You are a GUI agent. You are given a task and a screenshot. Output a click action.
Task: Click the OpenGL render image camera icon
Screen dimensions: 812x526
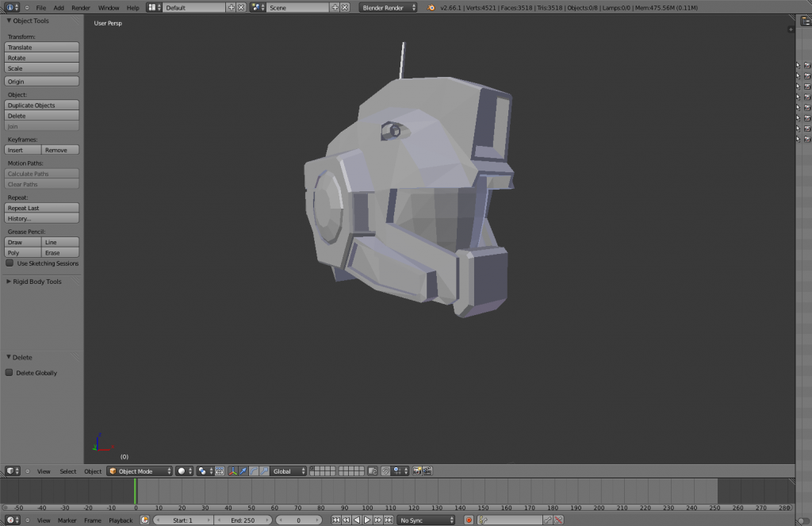(416, 471)
